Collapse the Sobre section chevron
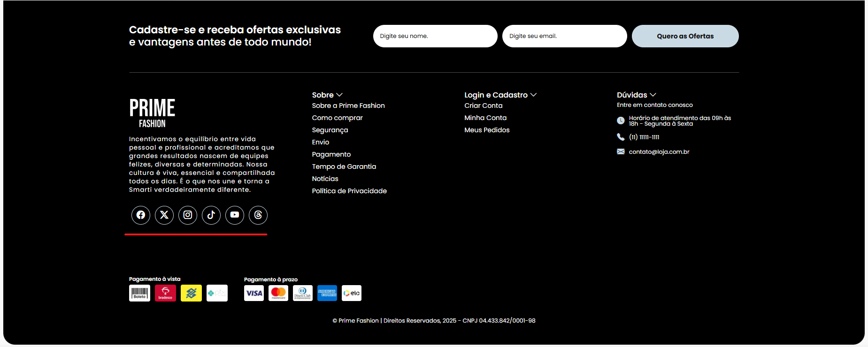 point(339,95)
